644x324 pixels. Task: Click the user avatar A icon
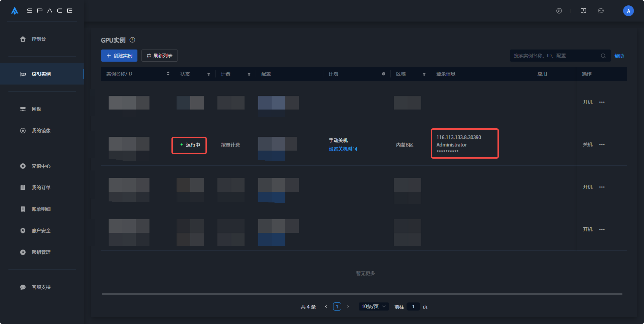click(x=628, y=11)
